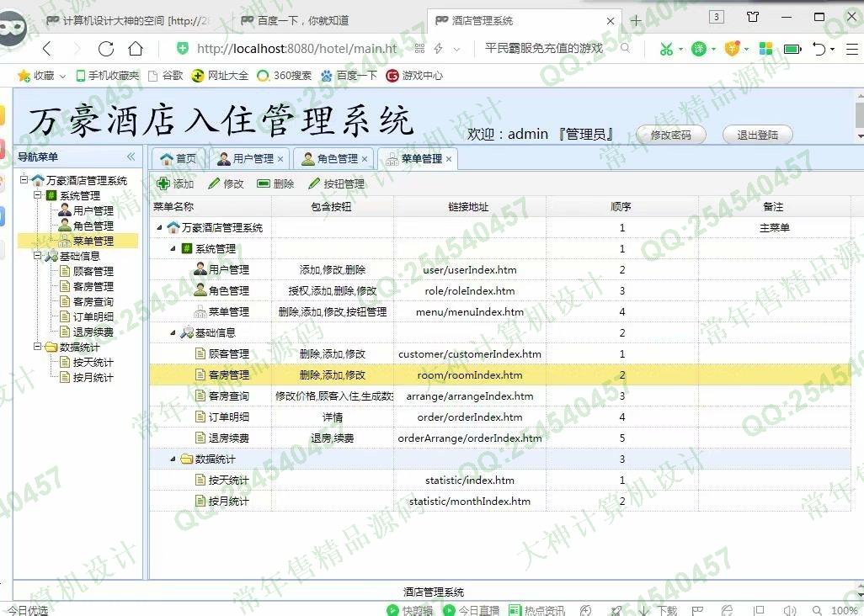Screen dimensions: 864x616
Task: Open the colorful apps grid extension
Action: click(765, 49)
